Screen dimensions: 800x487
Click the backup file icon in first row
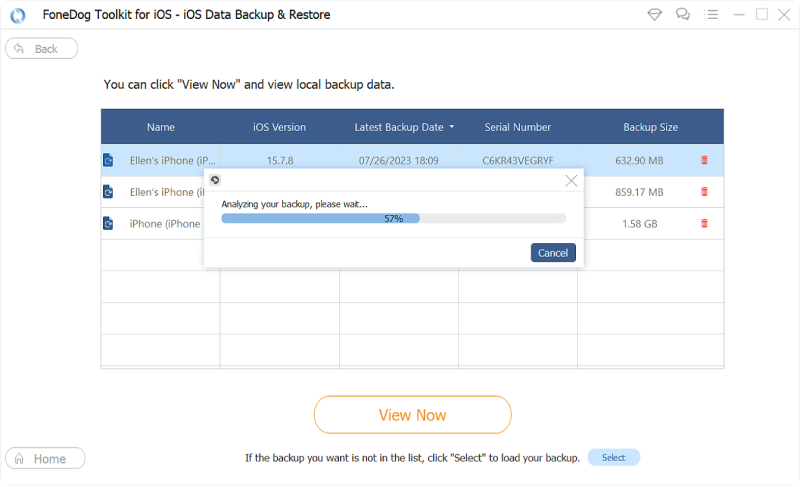click(108, 160)
